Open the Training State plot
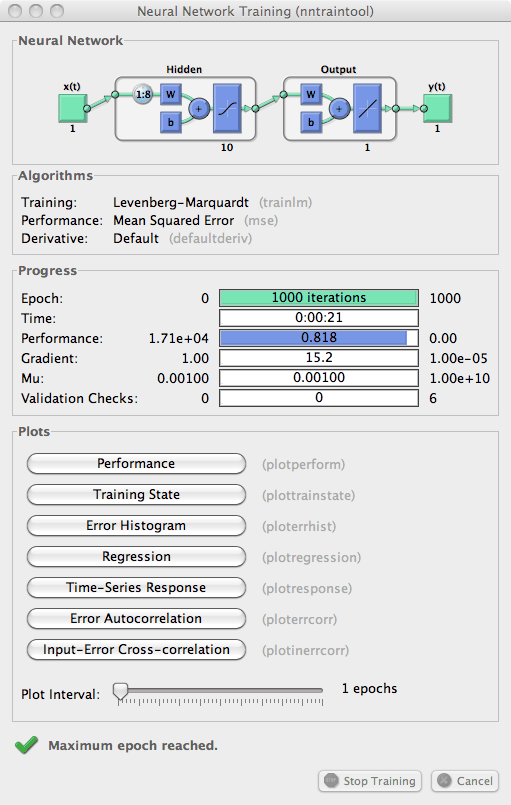The height and width of the screenshot is (805, 511). point(136,494)
